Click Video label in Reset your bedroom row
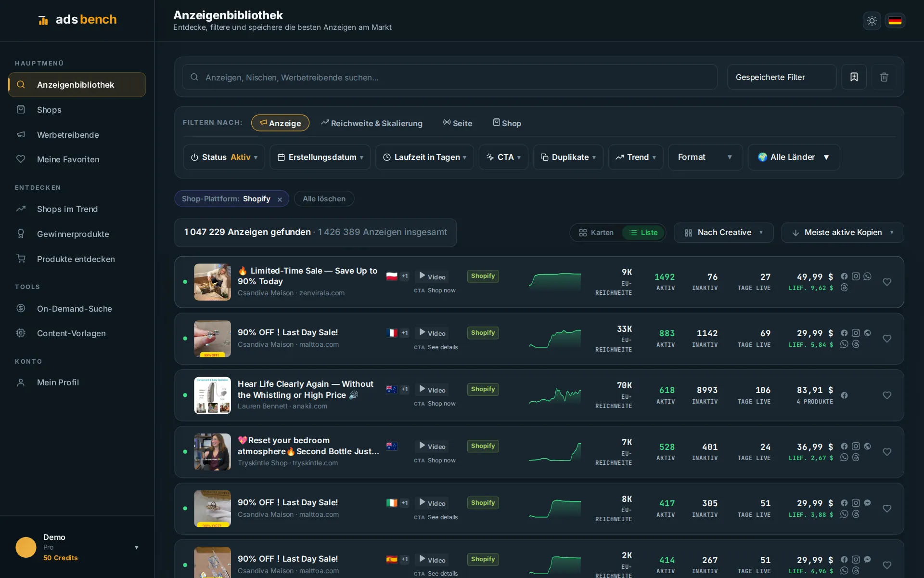The image size is (924, 578). point(432,447)
